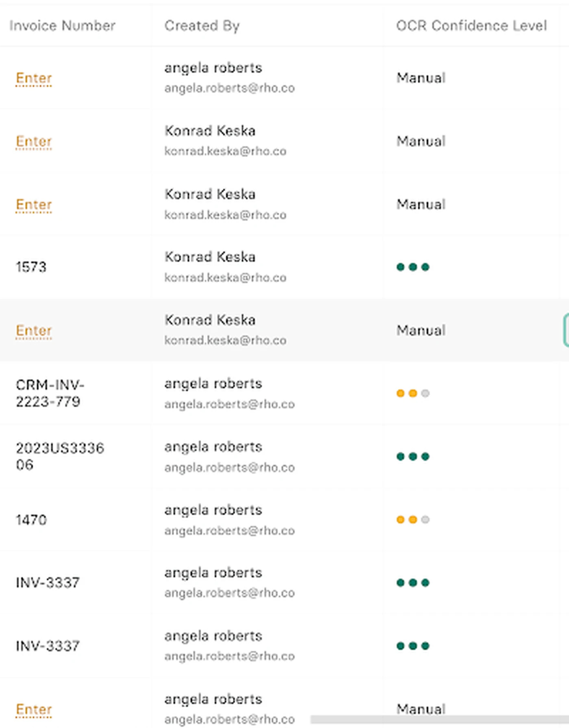Click the Enter link in the last row
The width and height of the screenshot is (569, 728).
pyautogui.click(x=34, y=709)
